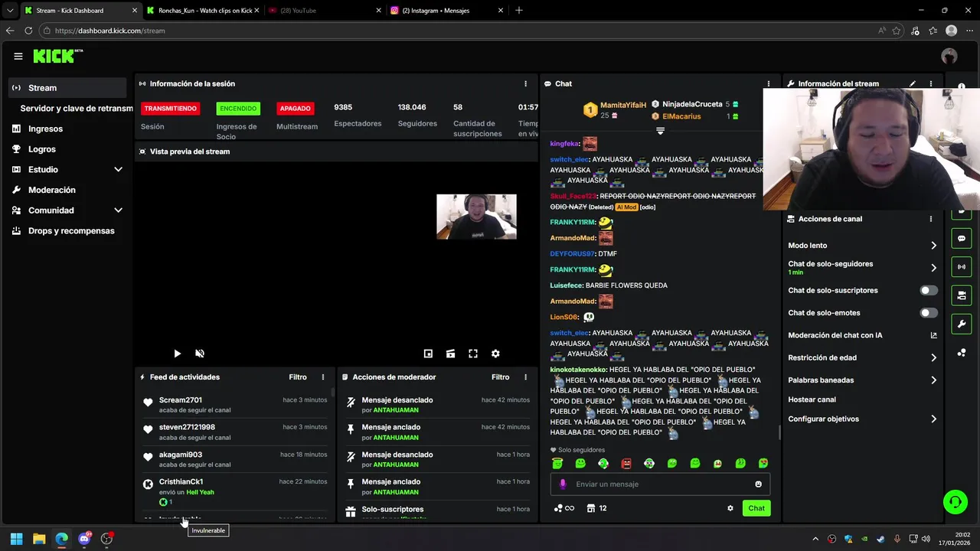The image size is (980, 551).
Task: Select Stream in the left sidebar
Action: coord(67,88)
